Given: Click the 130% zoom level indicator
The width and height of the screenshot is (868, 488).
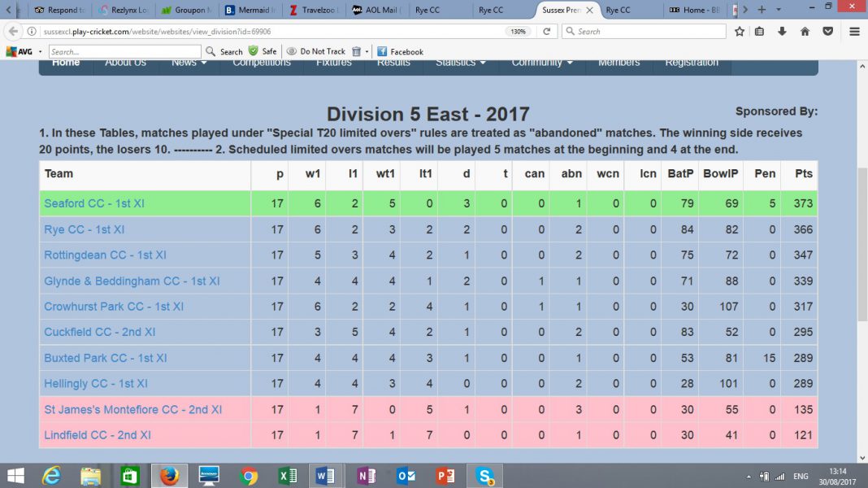Looking at the screenshot, I should [x=518, y=32].
